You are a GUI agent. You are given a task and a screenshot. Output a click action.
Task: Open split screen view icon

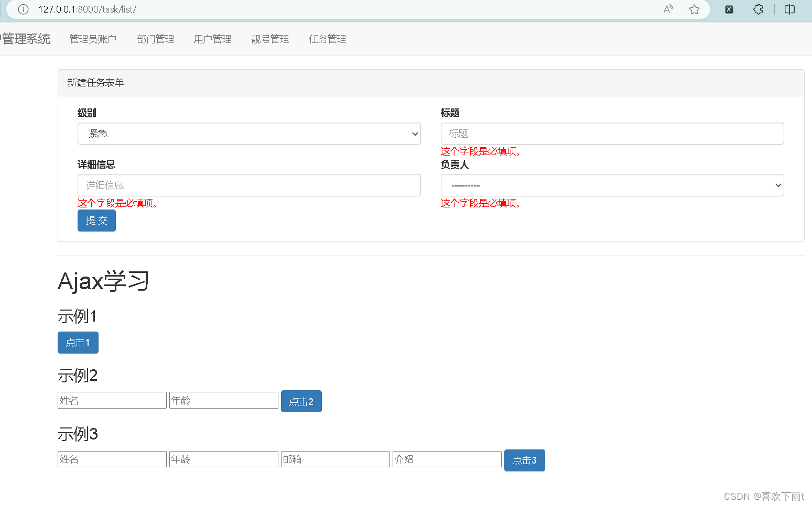click(x=789, y=9)
